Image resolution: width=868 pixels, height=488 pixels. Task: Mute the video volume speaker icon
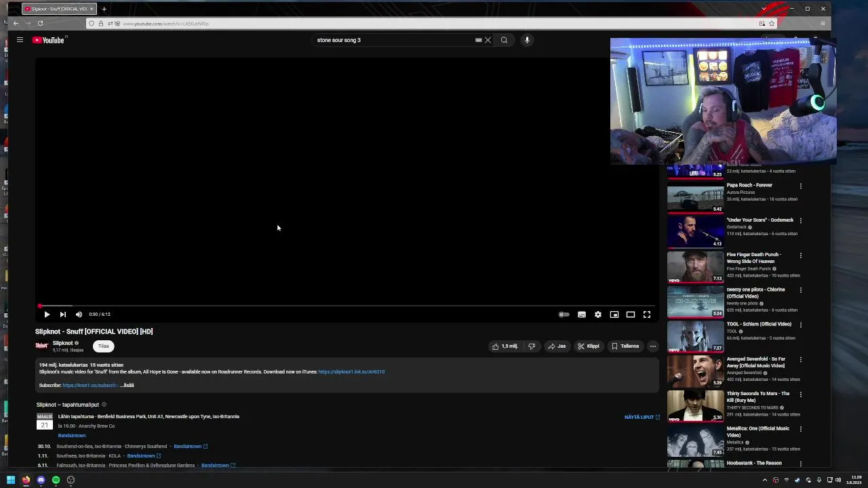79,314
